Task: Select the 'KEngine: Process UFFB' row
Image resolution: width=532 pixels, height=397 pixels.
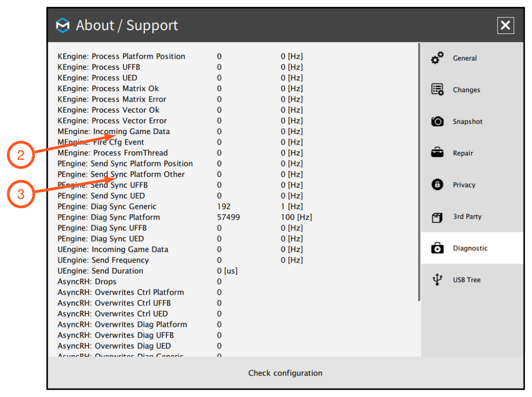Action: [x=180, y=67]
